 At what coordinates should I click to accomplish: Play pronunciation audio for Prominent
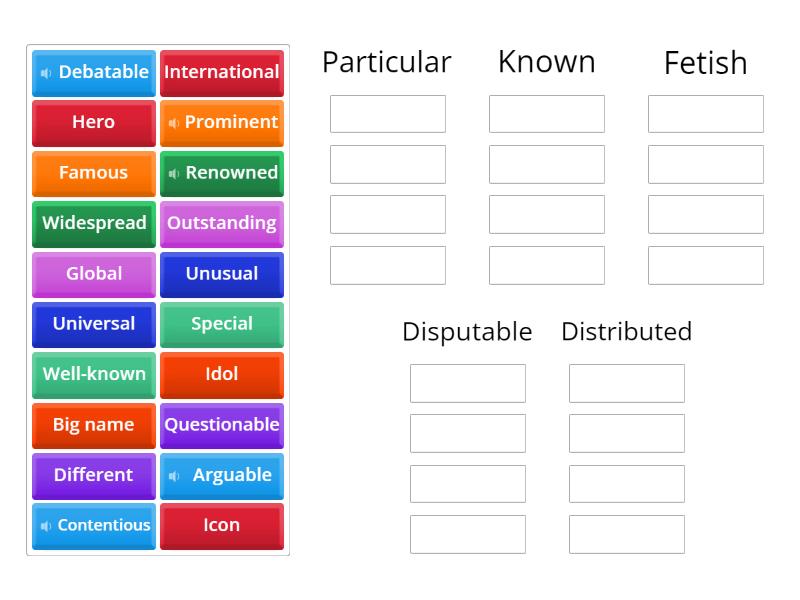click(172, 123)
